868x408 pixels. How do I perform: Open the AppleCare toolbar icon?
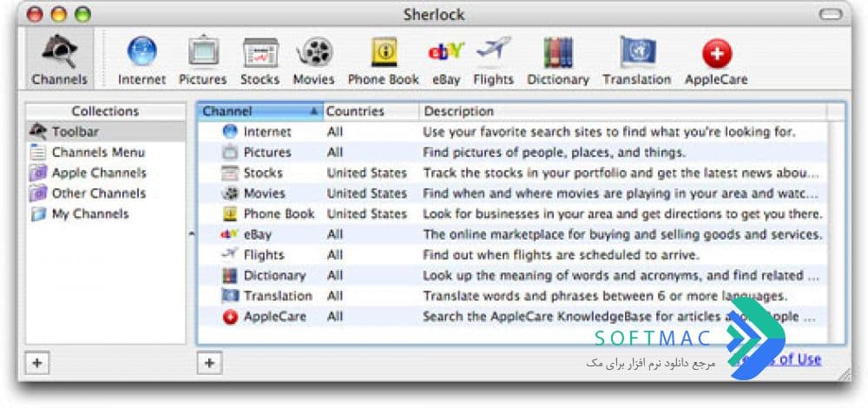pyautogui.click(x=716, y=61)
